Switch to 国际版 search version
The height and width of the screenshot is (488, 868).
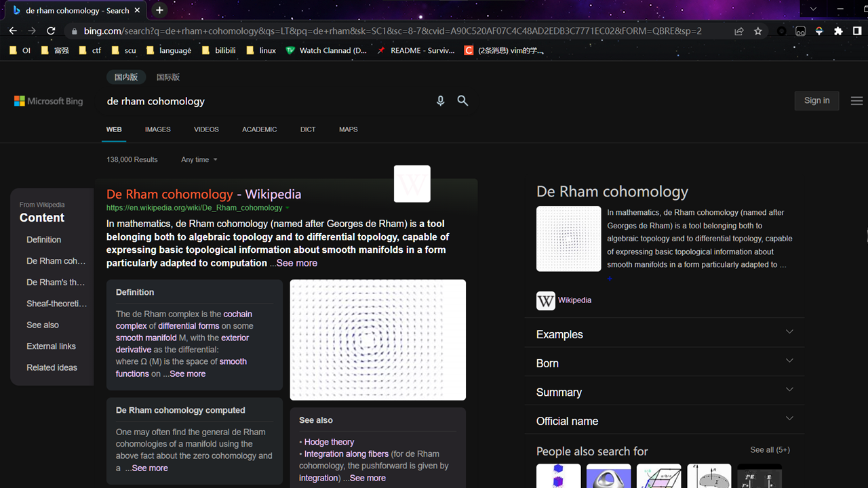pyautogui.click(x=168, y=77)
